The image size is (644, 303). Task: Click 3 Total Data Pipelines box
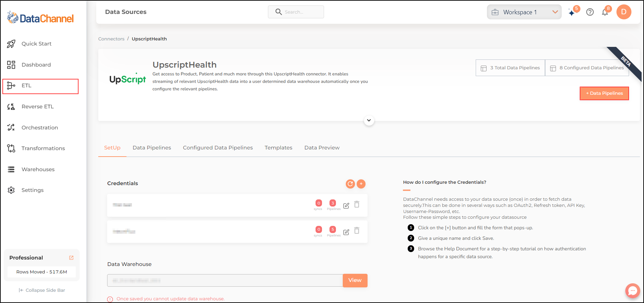[510, 68]
